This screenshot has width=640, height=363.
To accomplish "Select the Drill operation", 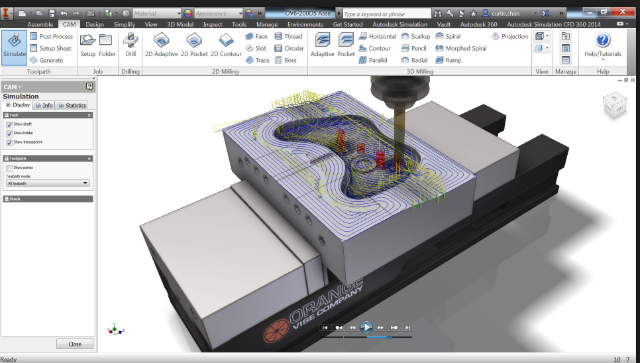I will [x=131, y=45].
